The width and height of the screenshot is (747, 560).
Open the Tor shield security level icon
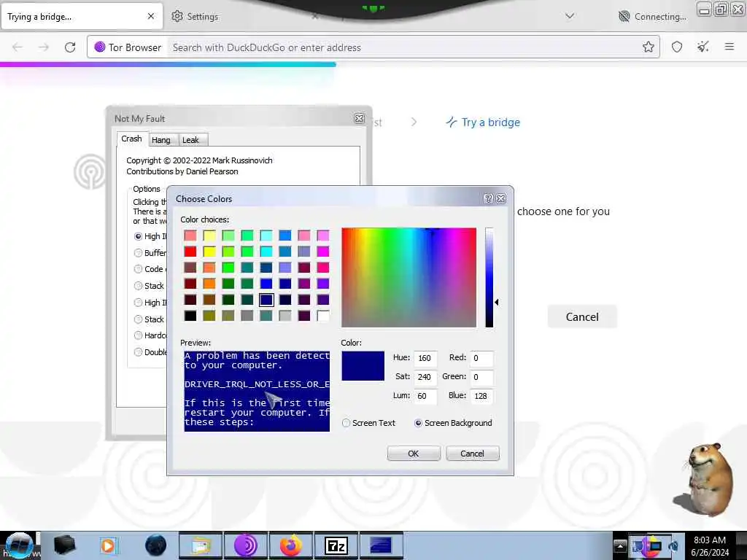tap(677, 47)
